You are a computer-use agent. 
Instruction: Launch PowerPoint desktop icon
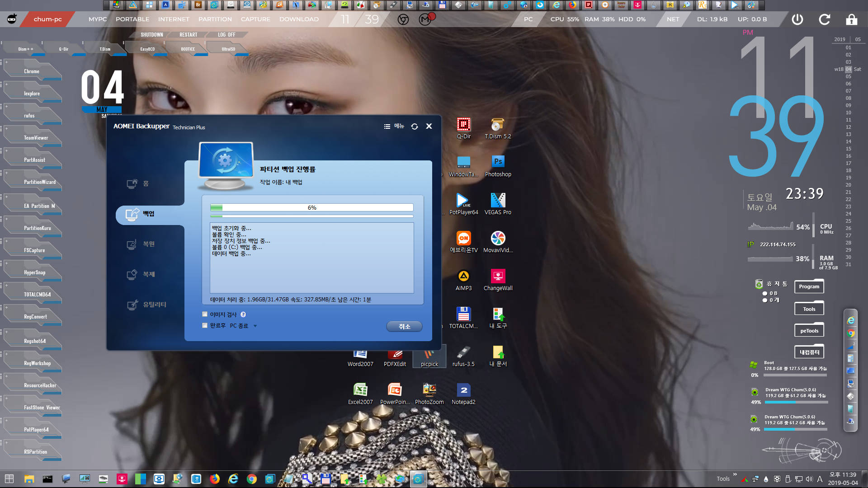pyautogui.click(x=395, y=394)
